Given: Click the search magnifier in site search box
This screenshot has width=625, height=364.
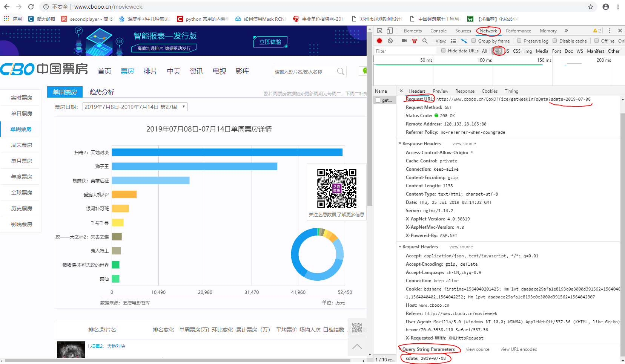Looking at the screenshot, I should 341,71.
